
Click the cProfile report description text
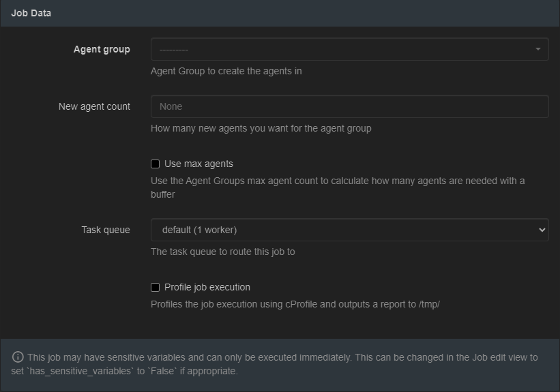[x=295, y=304]
